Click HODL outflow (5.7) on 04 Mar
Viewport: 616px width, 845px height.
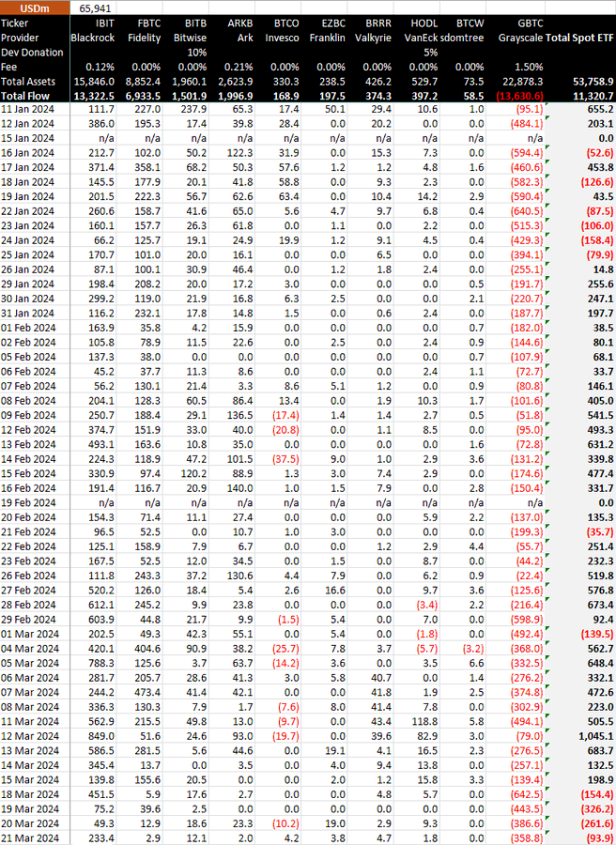click(x=425, y=648)
